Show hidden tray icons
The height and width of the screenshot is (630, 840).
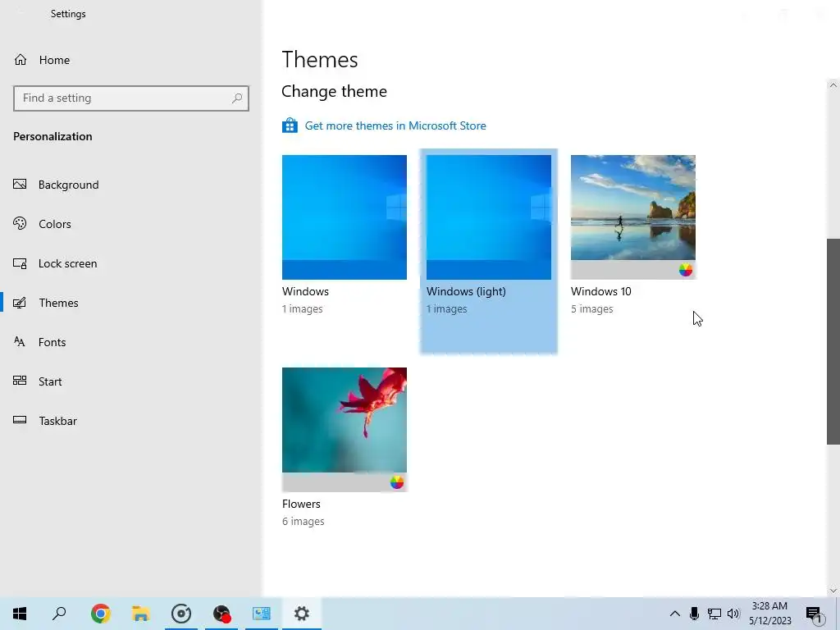pyautogui.click(x=675, y=614)
